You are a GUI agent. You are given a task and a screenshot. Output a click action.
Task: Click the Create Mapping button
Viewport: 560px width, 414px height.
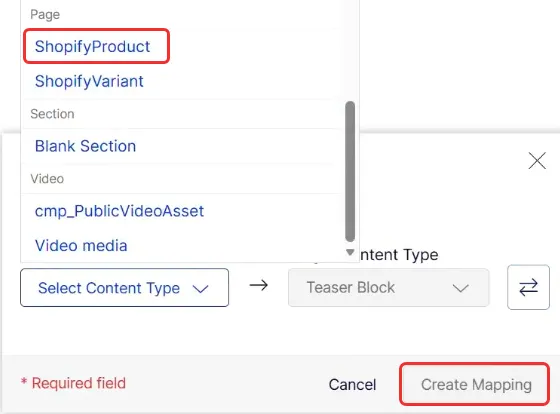[474, 384]
